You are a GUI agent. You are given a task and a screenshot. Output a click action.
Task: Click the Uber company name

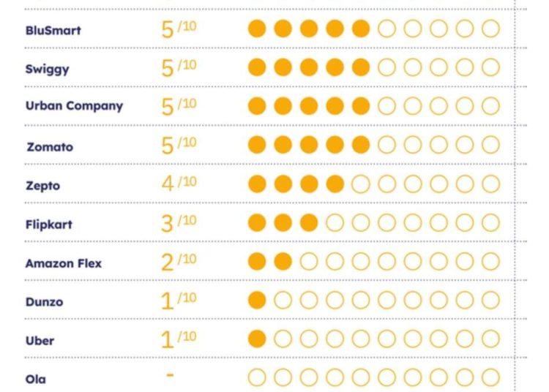pos(40,341)
